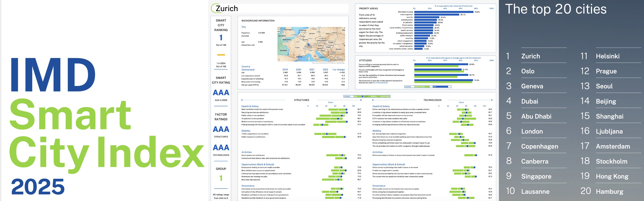644x201 pixels.
Task: Click the GNI per capita row label
Action: tap(250, 85)
